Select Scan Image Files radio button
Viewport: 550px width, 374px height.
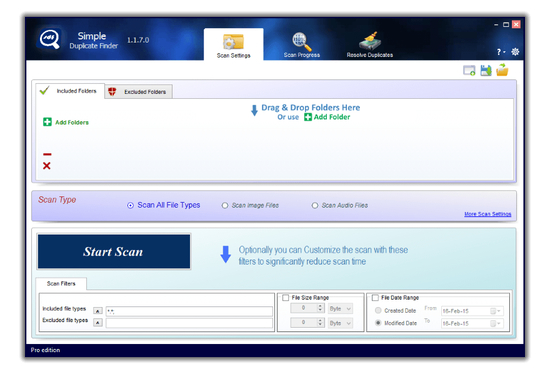225,206
